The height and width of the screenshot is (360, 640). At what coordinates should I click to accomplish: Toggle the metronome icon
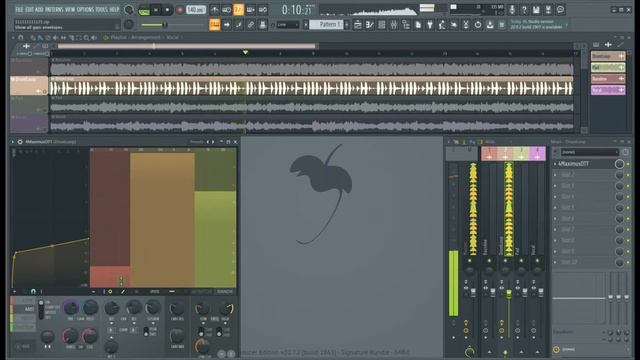tap(214, 9)
